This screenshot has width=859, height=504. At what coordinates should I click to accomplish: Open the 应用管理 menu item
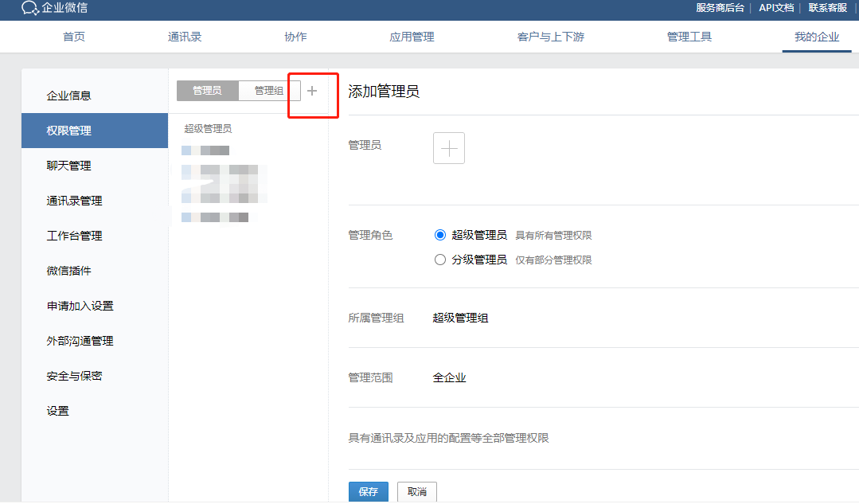(412, 36)
